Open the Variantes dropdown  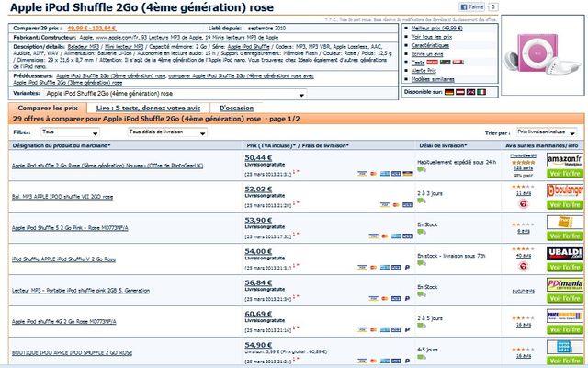pos(175,94)
